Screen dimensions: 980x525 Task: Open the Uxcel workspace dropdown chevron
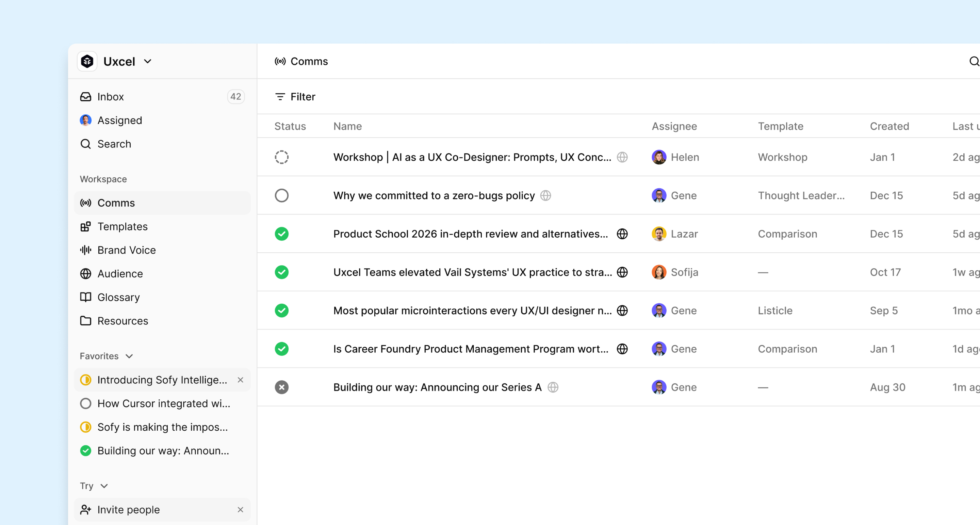(x=148, y=61)
